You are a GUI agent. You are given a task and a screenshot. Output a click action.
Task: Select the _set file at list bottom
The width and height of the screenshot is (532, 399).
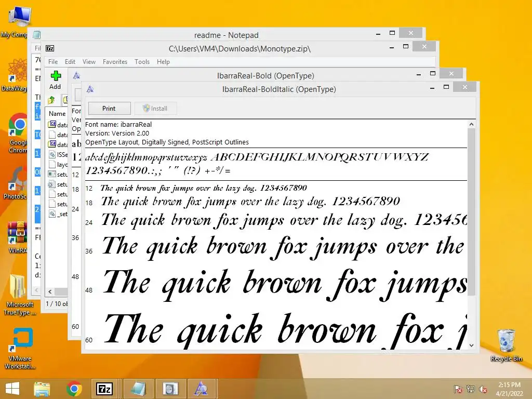tap(58, 214)
